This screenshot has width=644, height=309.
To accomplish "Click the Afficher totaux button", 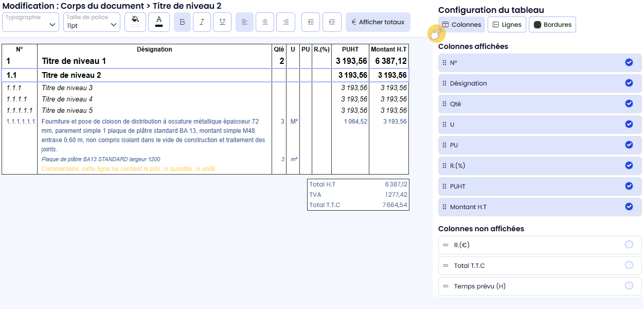I will [x=378, y=22].
